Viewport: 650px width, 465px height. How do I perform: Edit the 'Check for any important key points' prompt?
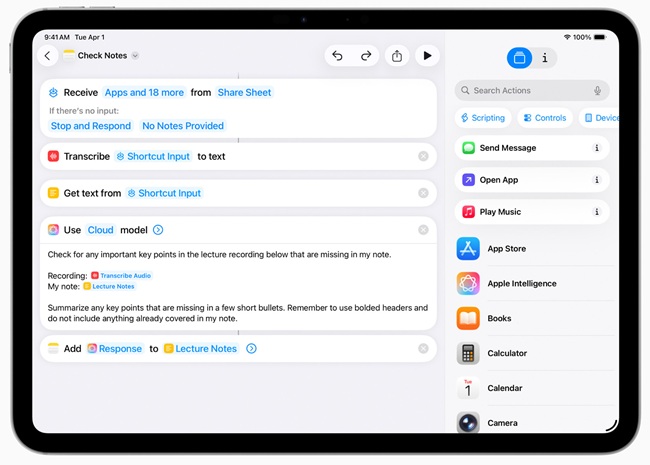(x=219, y=254)
